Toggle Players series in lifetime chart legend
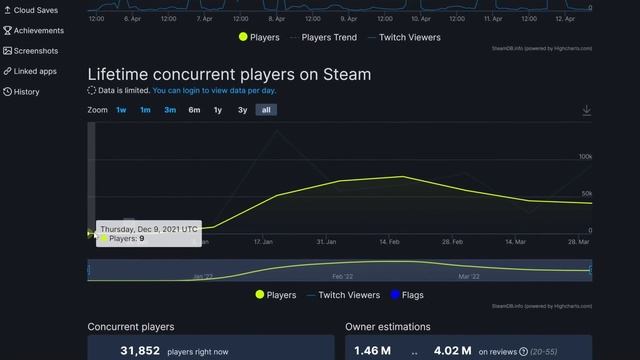The image size is (640, 360). tap(276, 295)
